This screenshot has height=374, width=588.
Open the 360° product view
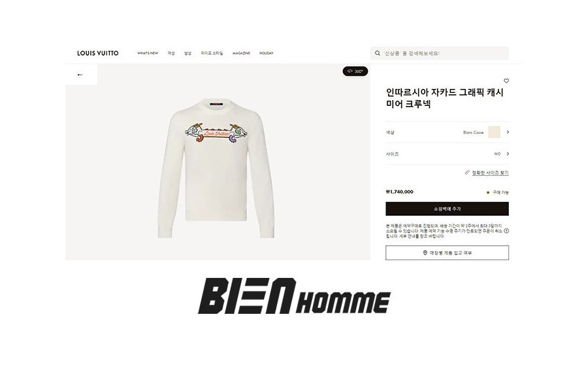click(x=355, y=71)
